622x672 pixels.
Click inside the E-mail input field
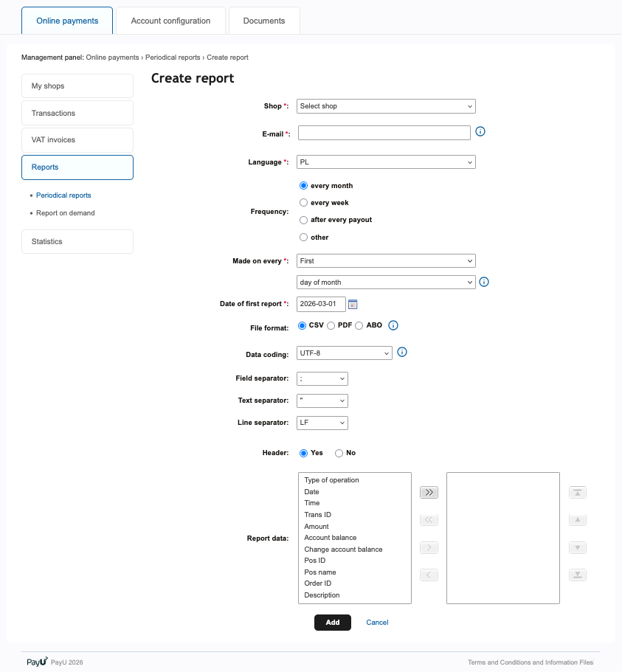coord(384,132)
